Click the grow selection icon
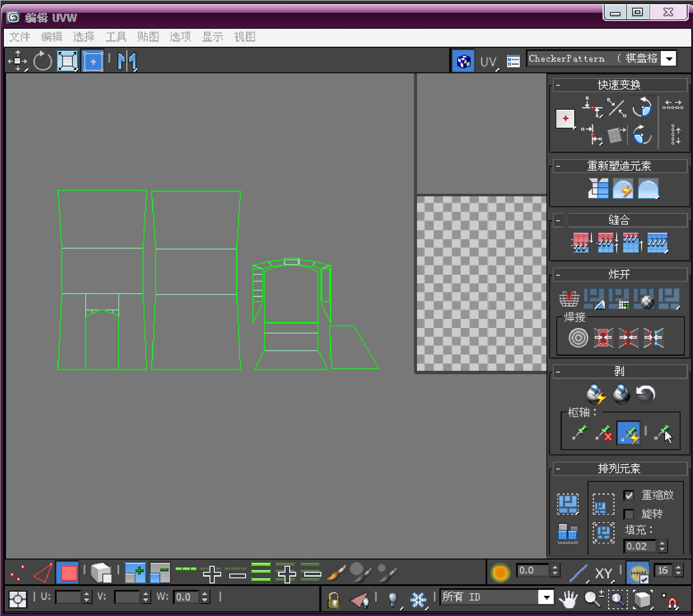Viewport: 693px width, 616px height. 135,573
